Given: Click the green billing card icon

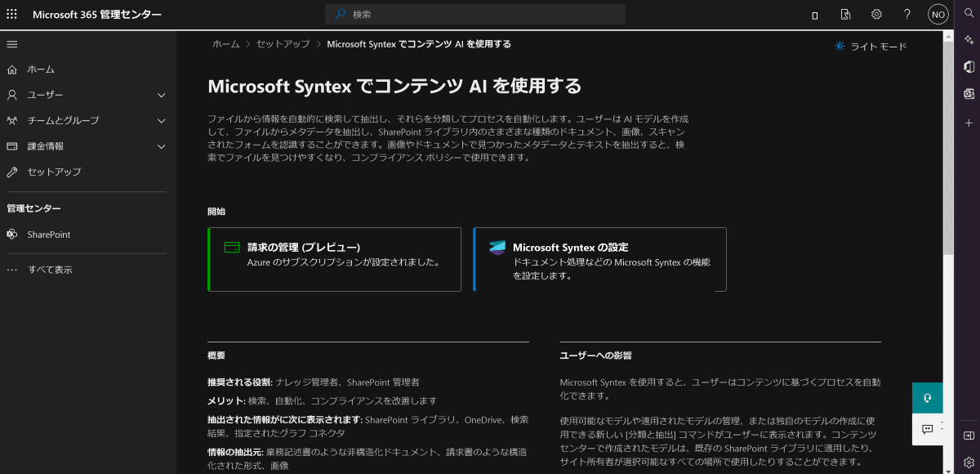Looking at the screenshot, I should [231, 247].
